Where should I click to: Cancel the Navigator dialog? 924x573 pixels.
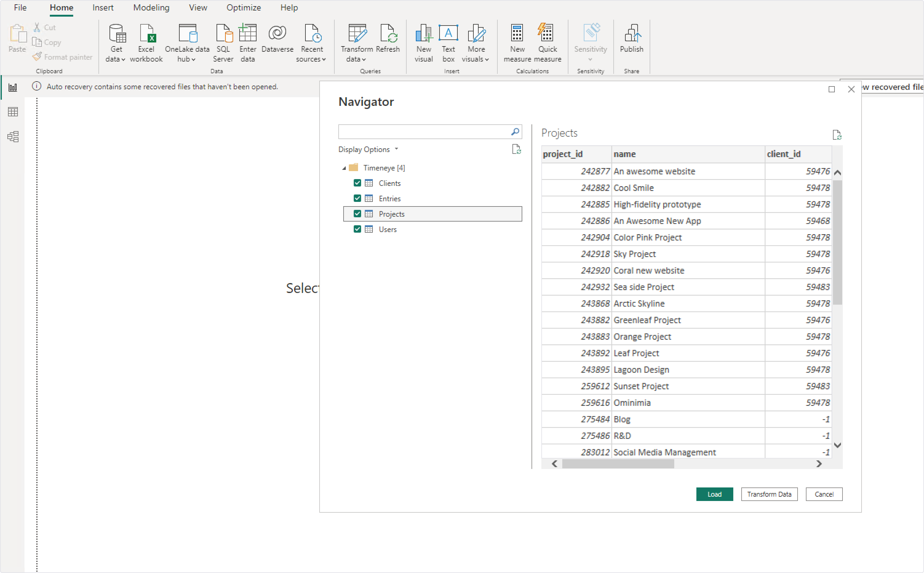click(x=824, y=494)
